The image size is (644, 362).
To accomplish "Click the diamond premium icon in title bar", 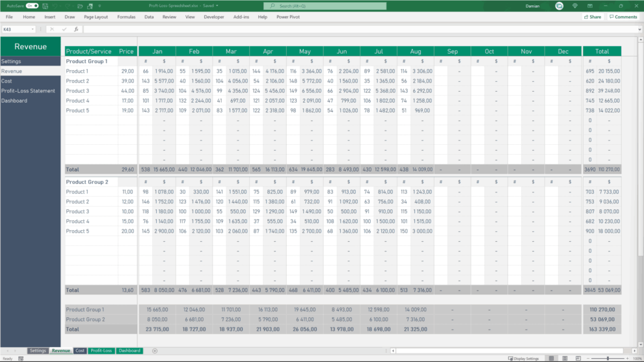I will 574,6.
